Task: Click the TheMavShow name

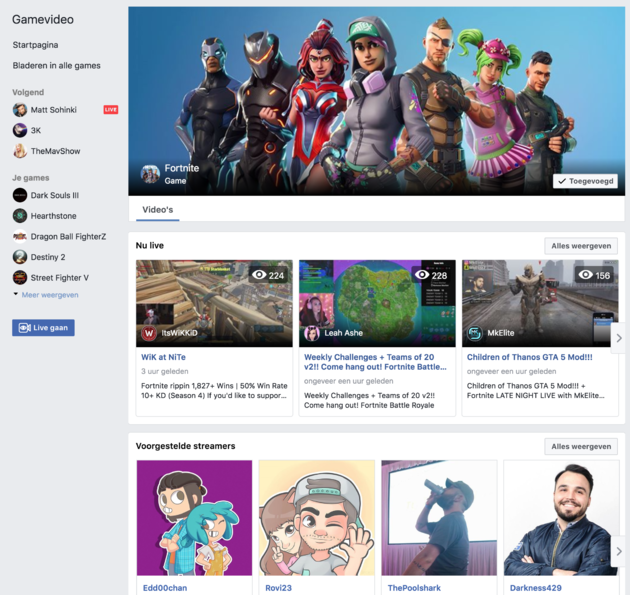Action: [55, 151]
